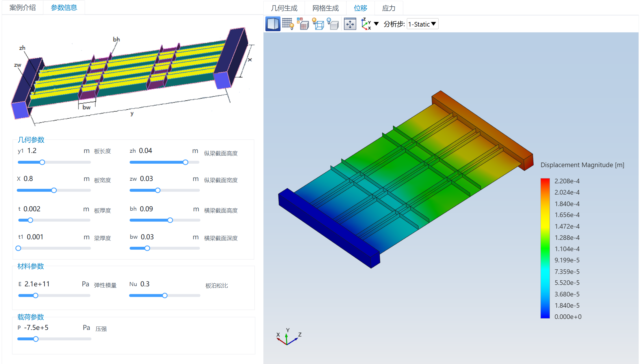Click the y1 板长度 slider handle

(42, 162)
